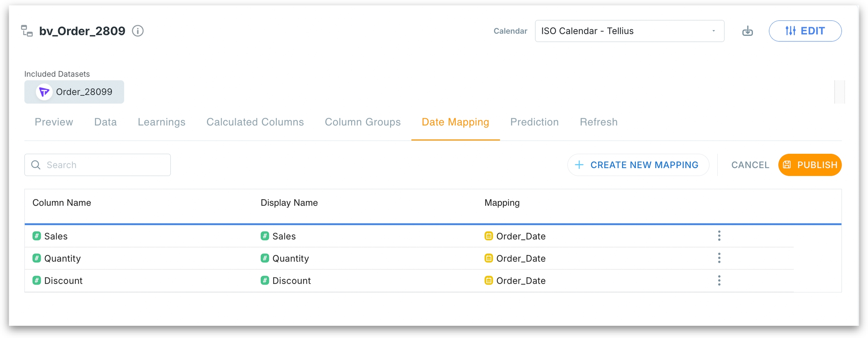The image size is (868, 338).
Task: Click the Edit button
Action: point(805,31)
